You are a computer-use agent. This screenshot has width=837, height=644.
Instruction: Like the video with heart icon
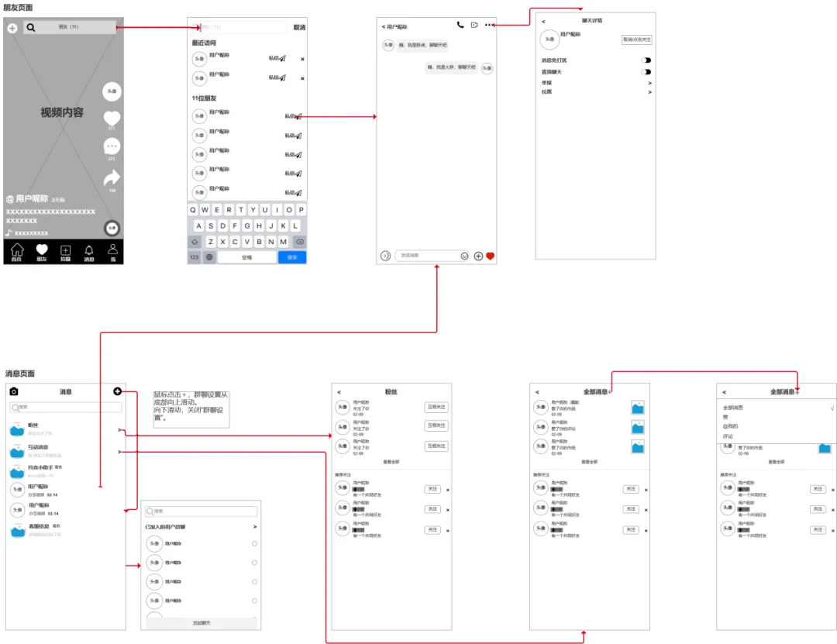(x=112, y=118)
